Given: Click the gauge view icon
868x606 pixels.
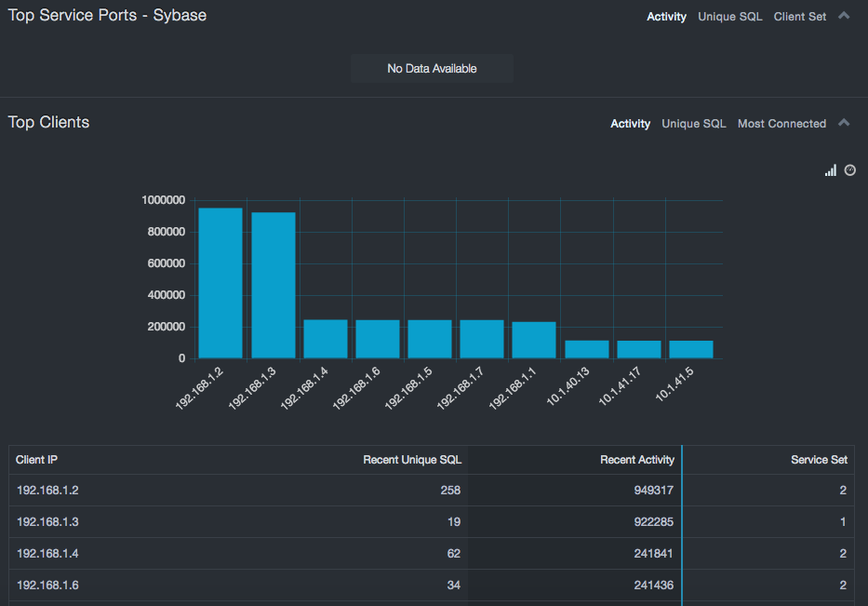Looking at the screenshot, I should (x=849, y=170).
